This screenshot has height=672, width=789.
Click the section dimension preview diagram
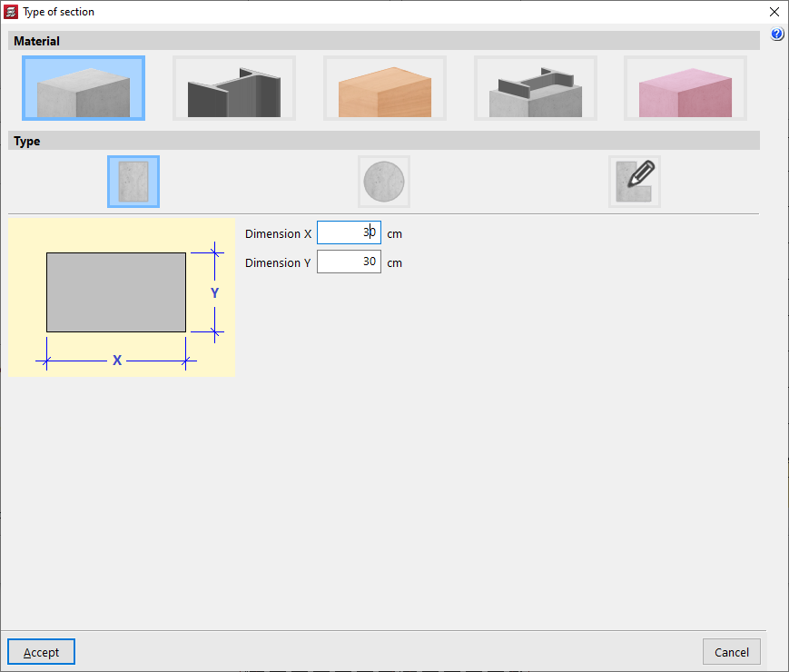[122, 298]
